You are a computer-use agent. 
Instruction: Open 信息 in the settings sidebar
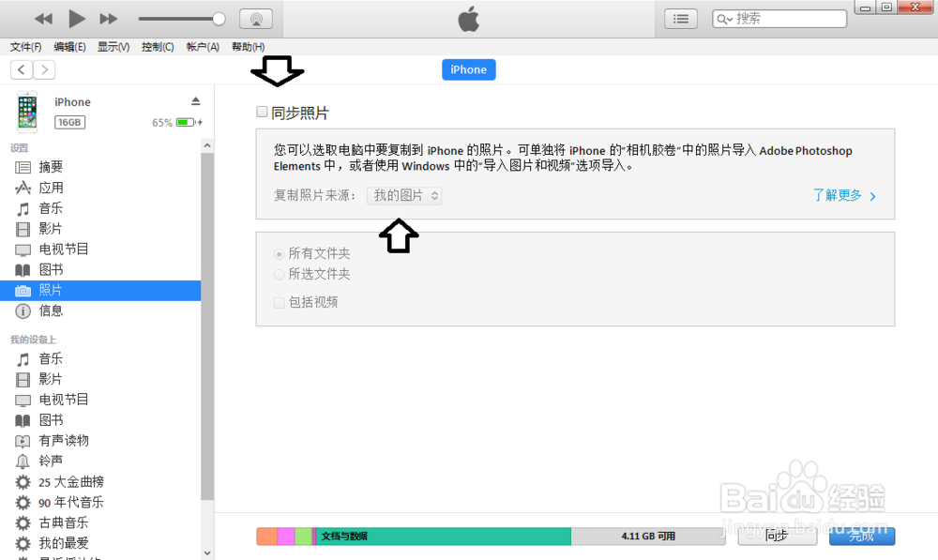pyautogui.click(x=100, y=310)
